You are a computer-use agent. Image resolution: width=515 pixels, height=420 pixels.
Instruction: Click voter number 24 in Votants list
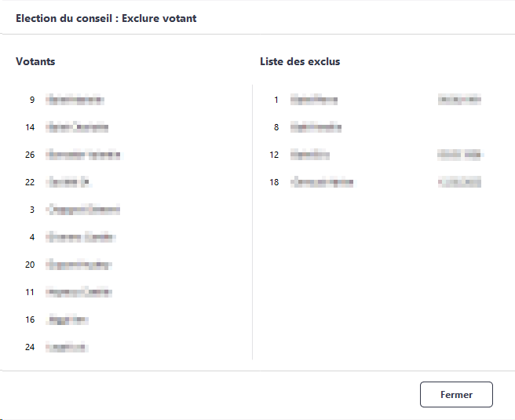(67, 347)
